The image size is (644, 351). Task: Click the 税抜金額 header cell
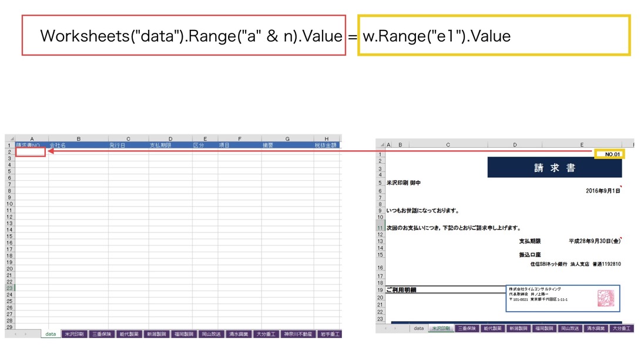pos(326,145)
